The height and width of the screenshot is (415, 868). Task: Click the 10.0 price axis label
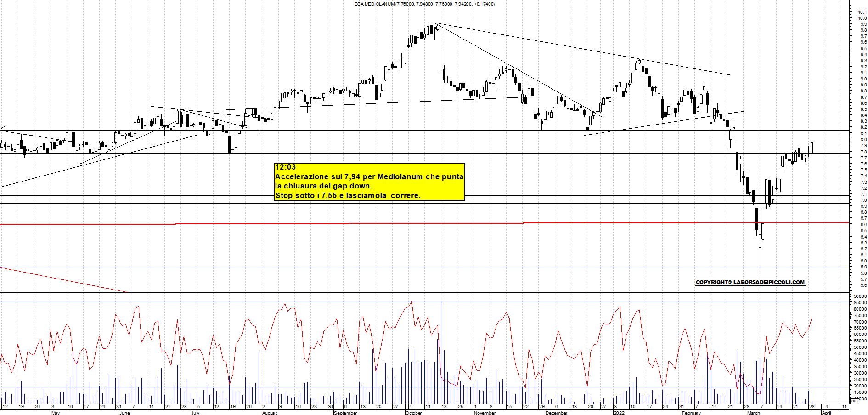pyautogui.click(x=863, y=18)
